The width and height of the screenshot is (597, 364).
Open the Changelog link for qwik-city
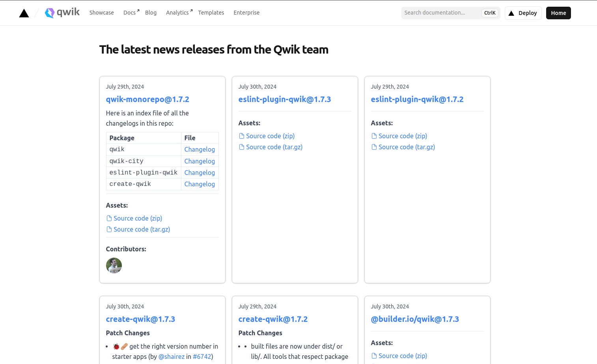click(x=200, y=161)
